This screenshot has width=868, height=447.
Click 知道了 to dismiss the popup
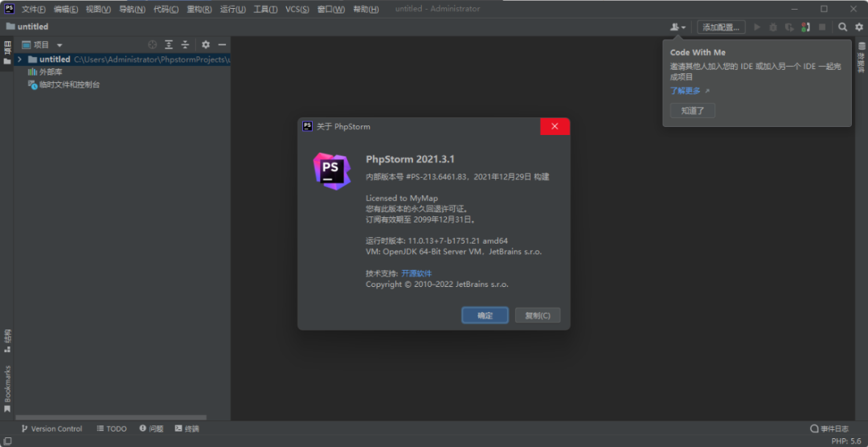point(693,110)
